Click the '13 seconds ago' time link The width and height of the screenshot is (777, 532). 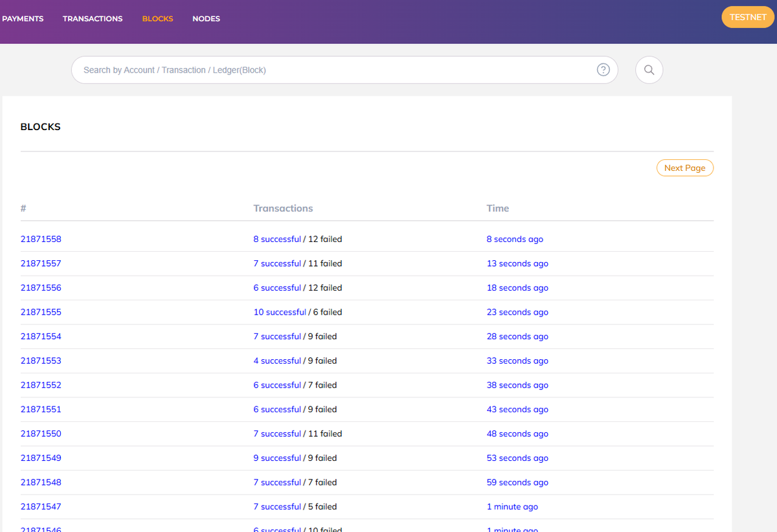pyautogui.click(x=517, y=263)
